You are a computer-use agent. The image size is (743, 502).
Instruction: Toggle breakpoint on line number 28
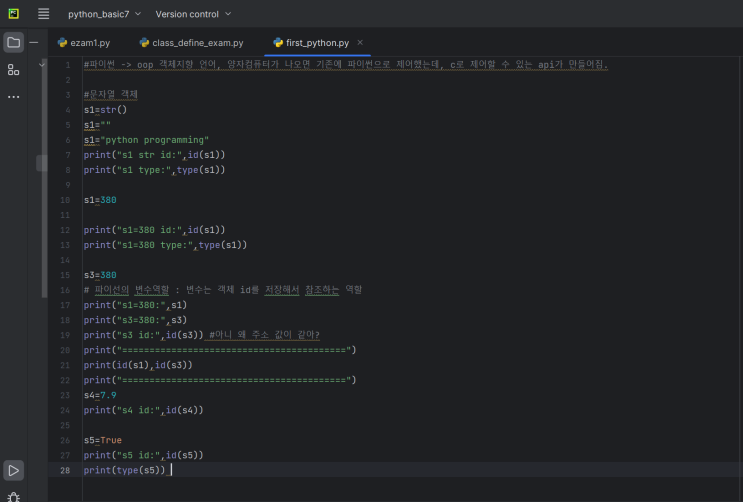click(66, 470)
